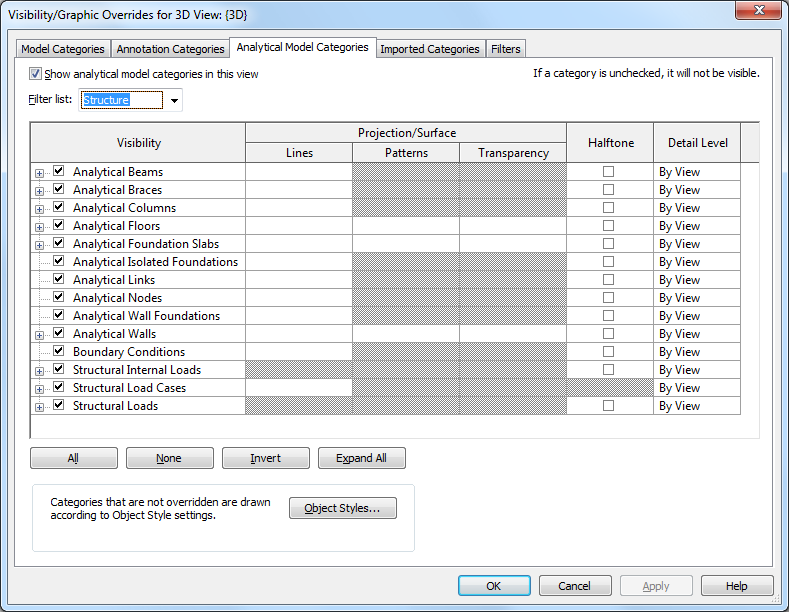
Task: Expand the Analytical Floors row
Action: pos(39,227)
